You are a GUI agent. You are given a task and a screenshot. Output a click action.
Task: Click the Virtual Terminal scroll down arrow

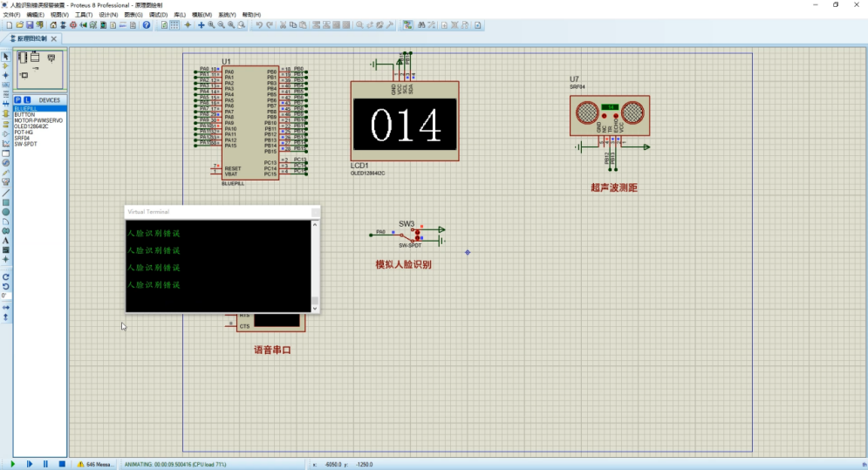point(315,309)
